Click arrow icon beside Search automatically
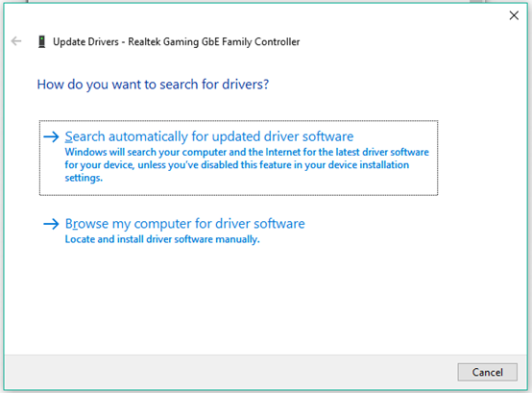This screenshot has width=532, height=393. (51, 136)
